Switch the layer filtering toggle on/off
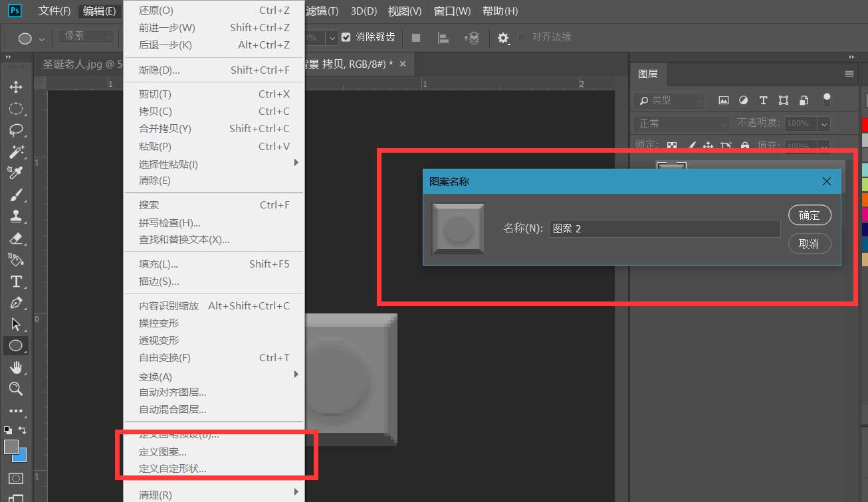The width and height of the screenshot is (868, 502). [x=827, y=100]
